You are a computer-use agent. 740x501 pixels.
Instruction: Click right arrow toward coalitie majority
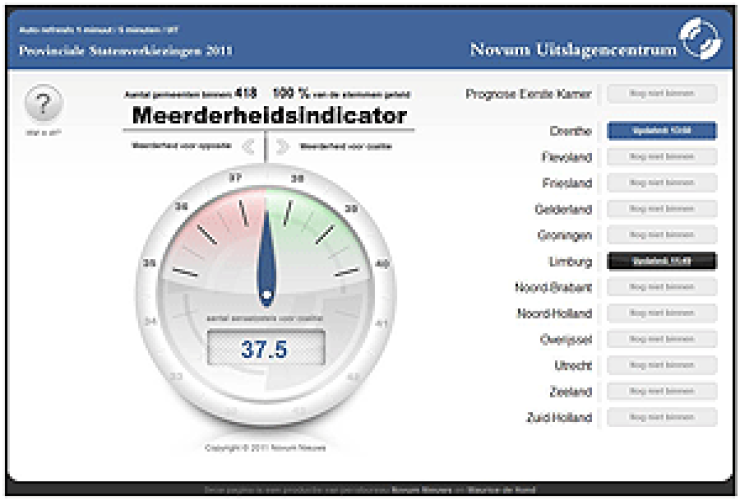(282, 147)
